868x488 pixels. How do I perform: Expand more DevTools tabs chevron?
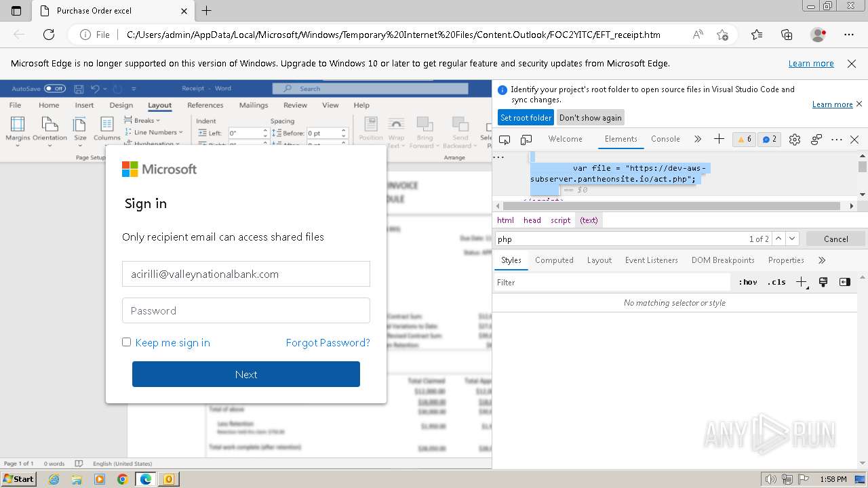pyautogui.click(x=698, y=139)
